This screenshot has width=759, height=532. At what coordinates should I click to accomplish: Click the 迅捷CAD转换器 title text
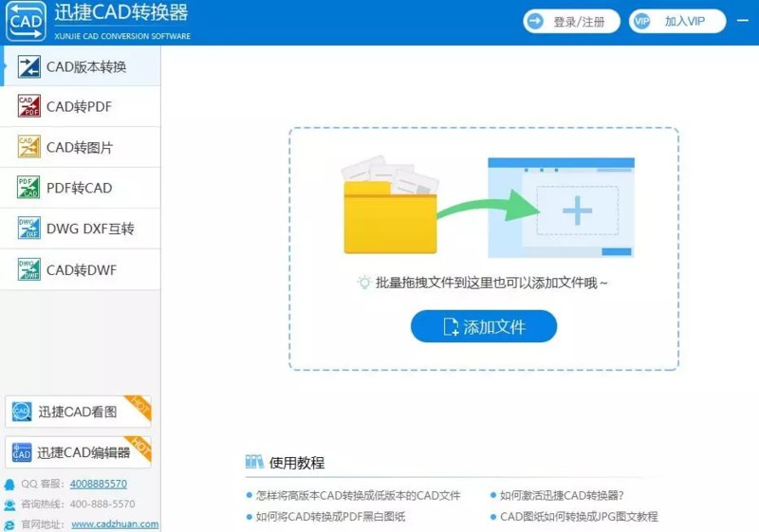coord(121,12)
